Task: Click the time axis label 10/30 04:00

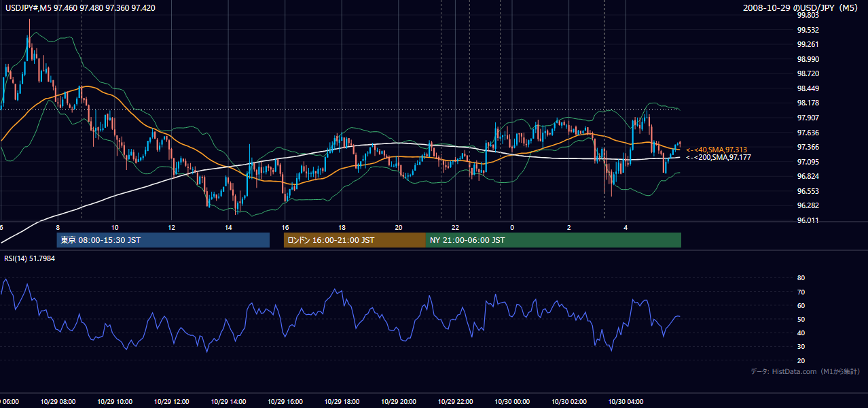Action: (x=625, y=402)
